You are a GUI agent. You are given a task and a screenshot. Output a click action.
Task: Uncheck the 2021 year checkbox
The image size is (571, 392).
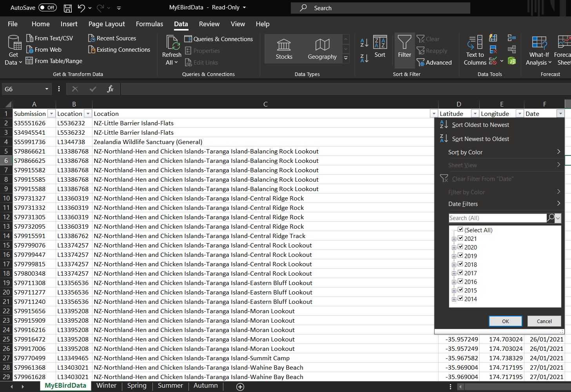coord(460,238)
